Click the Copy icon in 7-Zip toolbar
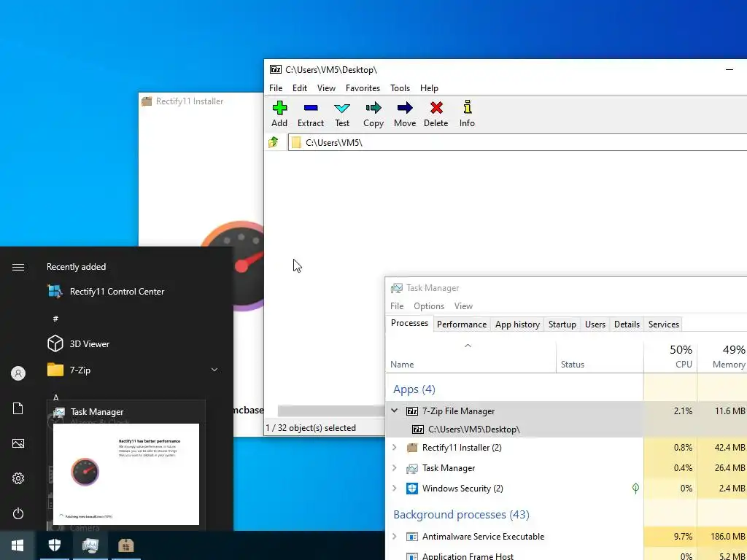747x560 pixels. 373,114
